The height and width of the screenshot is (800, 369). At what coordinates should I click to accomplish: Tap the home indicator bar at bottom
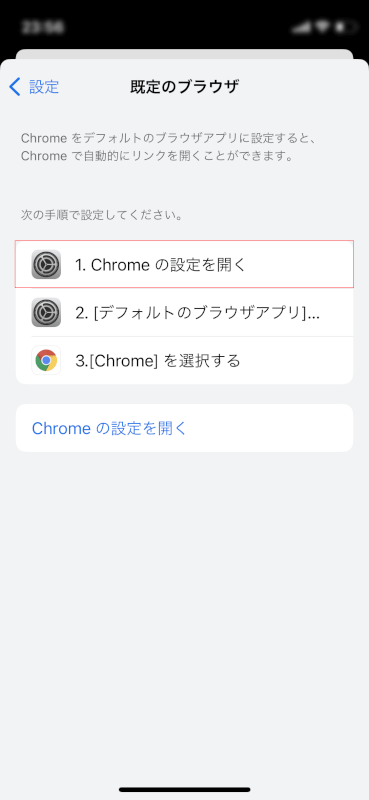(184, 789)
